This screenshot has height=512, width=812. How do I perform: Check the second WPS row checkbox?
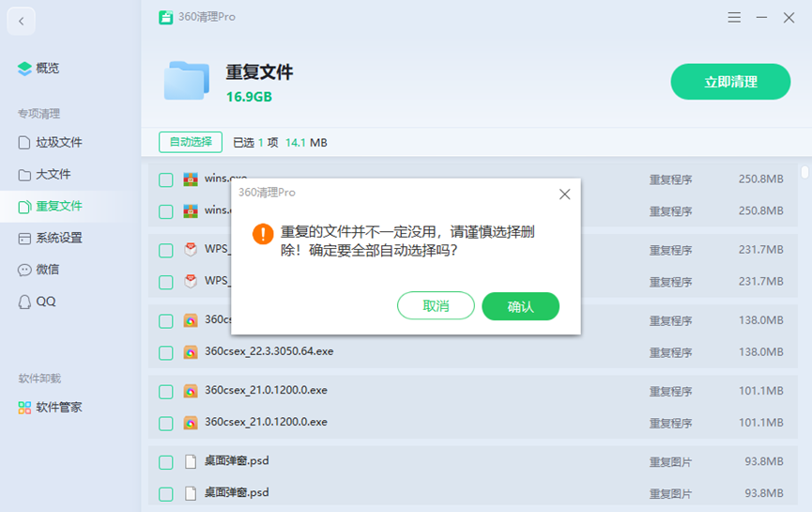[166, 282]
